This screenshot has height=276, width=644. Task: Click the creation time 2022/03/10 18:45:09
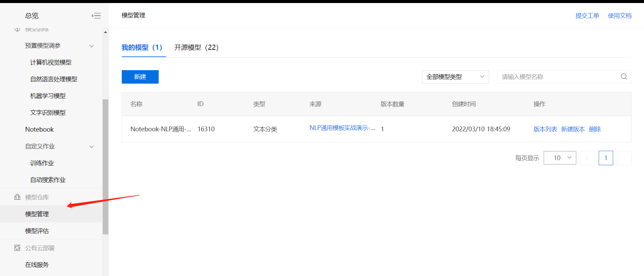[x=481, y=129]
